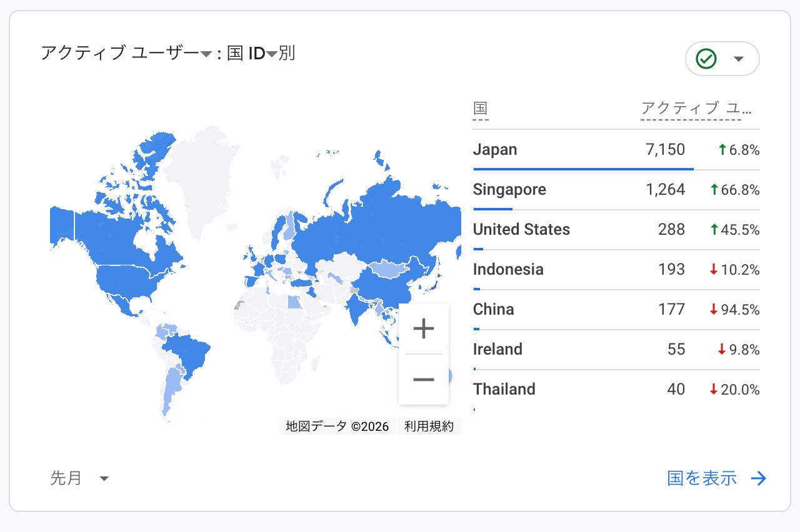Open the 利用規約 map terms link
The height and width of the screenshot is (532, 800).
(429, 426)
